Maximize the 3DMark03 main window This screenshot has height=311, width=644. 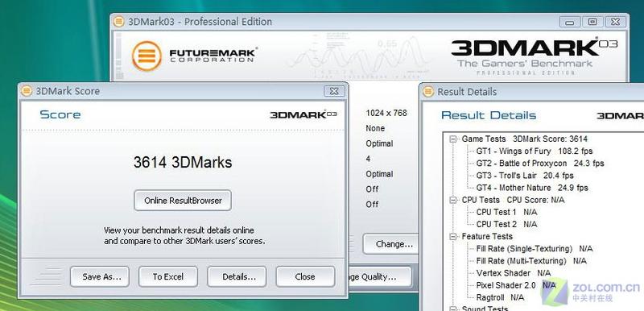click(x=592, y=22)
